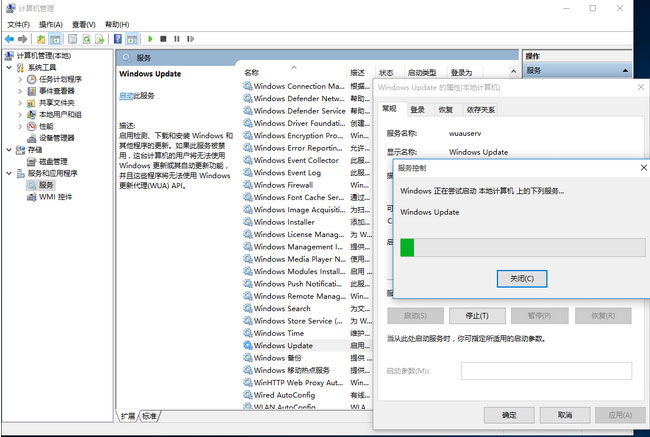Click gear icon beside Wired AutoConfig service
Image resolution: width=650 pixels, height=437 pixels.
coord(248,395)
